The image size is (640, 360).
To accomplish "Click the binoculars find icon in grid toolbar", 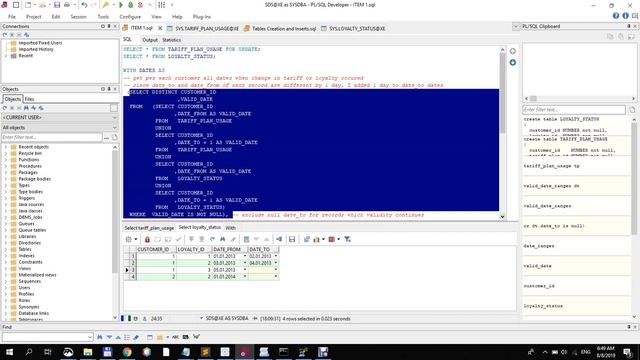I will (x=222, y=240).
